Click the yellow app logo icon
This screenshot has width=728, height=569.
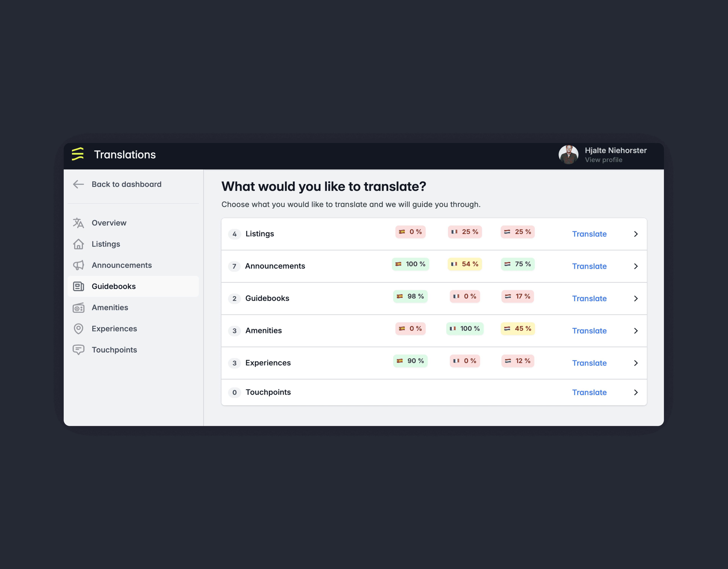[x=78, y=154]
